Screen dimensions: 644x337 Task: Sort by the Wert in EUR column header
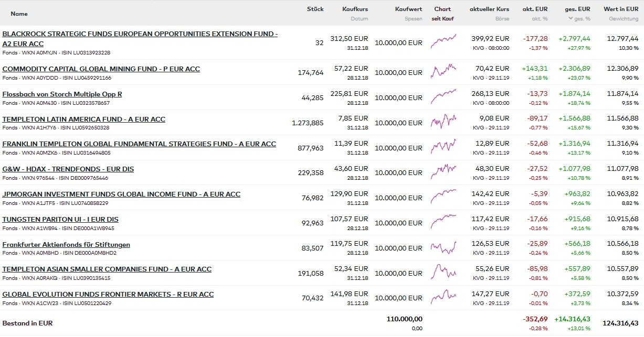pos(621,9)
